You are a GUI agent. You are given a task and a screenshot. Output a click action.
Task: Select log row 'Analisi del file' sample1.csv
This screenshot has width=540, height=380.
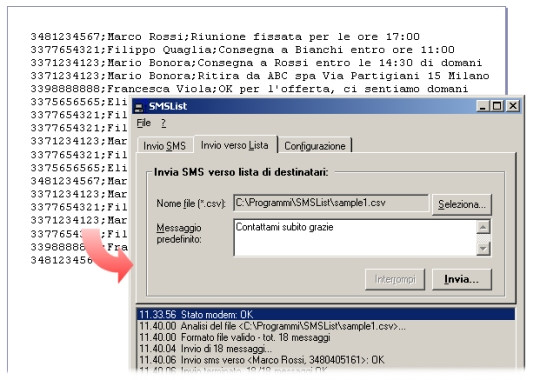coord(326,326)
